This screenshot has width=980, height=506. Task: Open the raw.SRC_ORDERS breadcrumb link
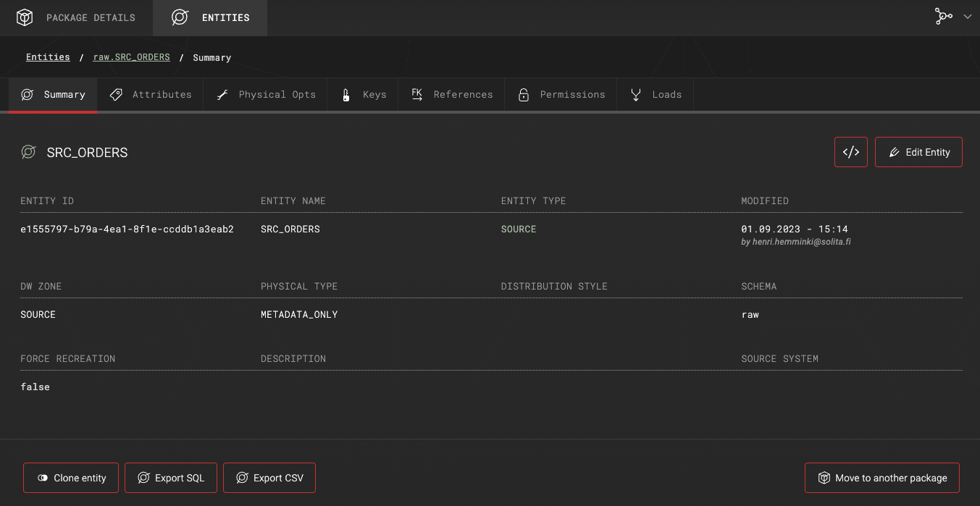pos(131,56)
